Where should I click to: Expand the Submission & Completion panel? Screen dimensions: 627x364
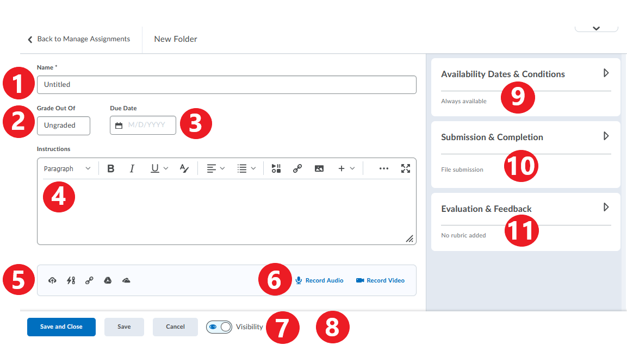606,136
